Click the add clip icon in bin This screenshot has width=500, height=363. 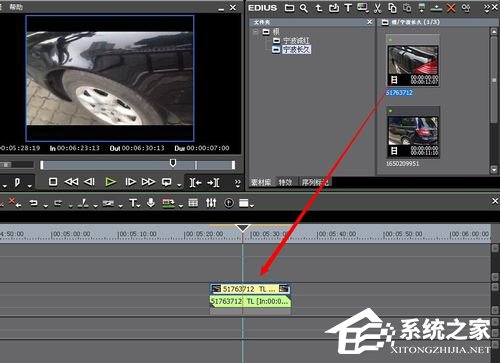point(334,8)
